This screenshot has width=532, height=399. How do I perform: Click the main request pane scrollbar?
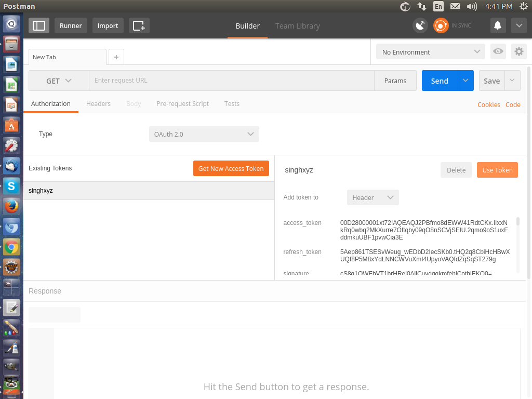[529, 173]
